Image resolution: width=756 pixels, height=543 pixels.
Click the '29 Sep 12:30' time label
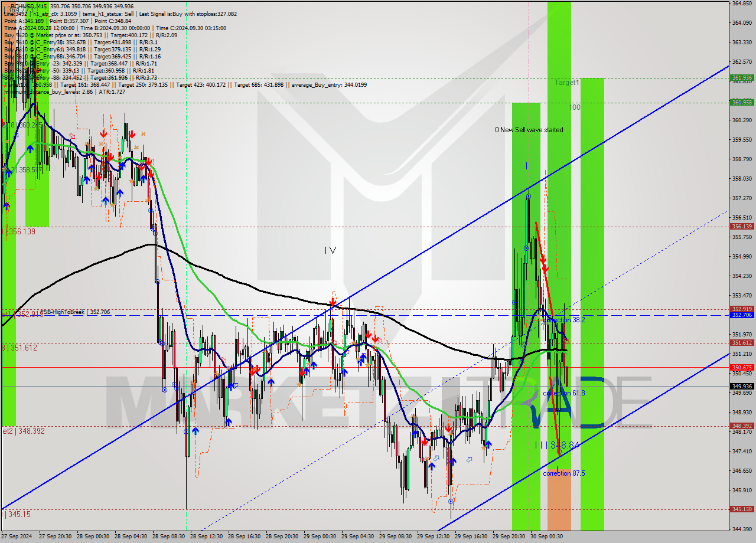[x=433, y=537]
